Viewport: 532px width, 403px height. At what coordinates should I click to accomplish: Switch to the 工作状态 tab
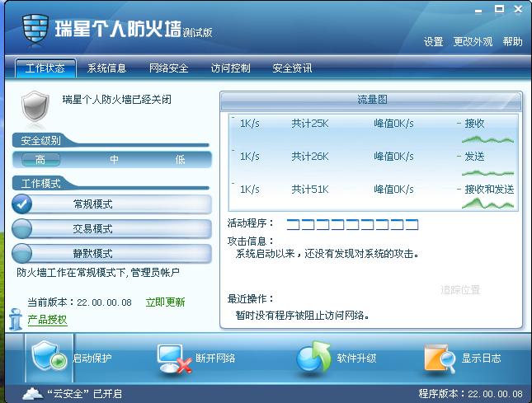45,68
